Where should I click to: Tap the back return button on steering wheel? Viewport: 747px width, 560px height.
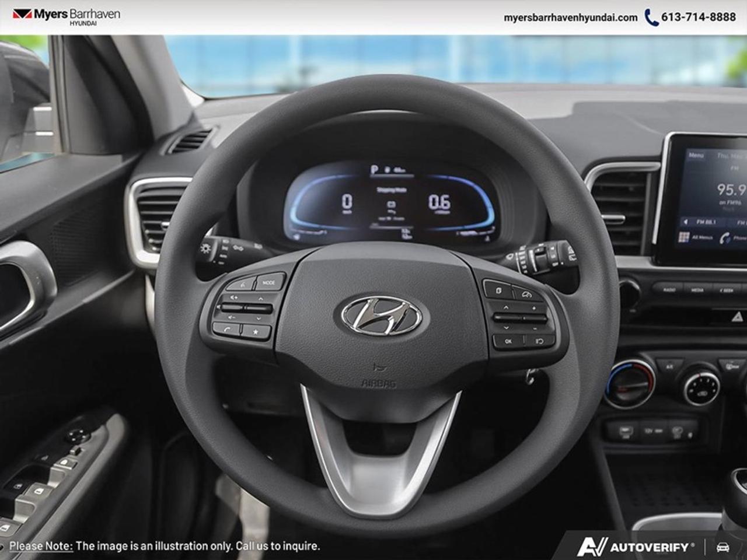[x=539, y=341]
